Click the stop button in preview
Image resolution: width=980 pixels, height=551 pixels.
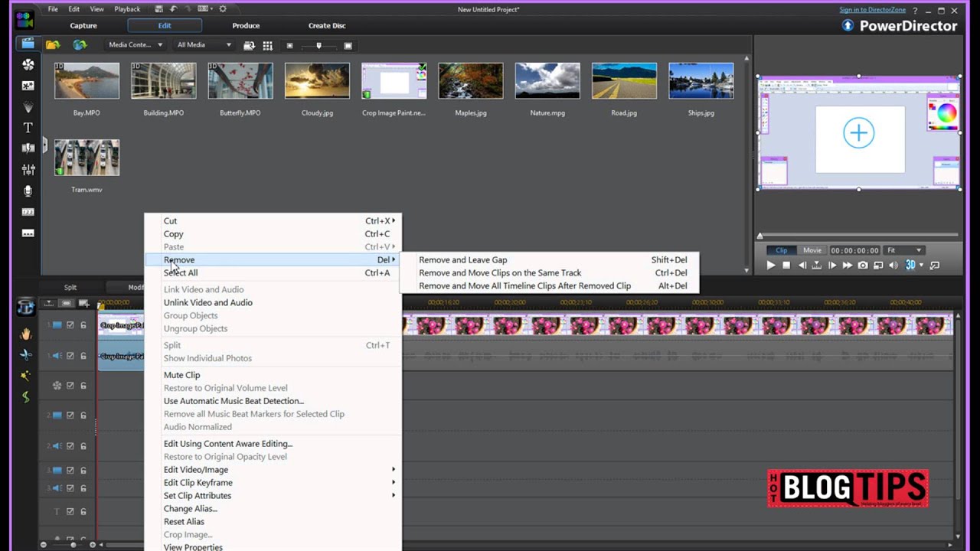point(786,266)
